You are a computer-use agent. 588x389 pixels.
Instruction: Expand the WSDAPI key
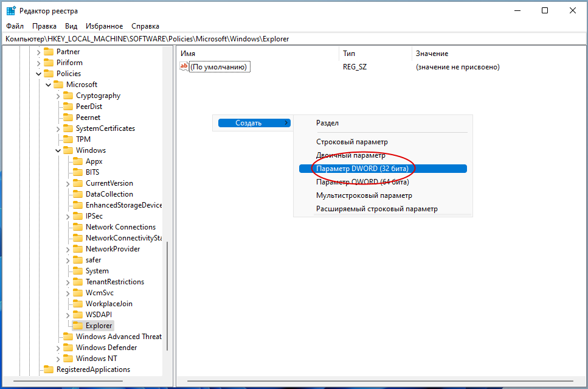click(68, 315)
